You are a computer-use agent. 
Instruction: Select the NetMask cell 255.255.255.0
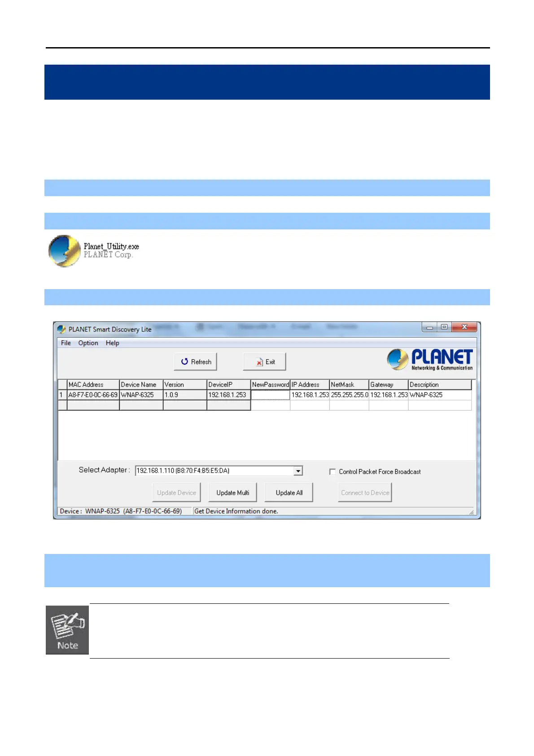click(x=349, y=395)
